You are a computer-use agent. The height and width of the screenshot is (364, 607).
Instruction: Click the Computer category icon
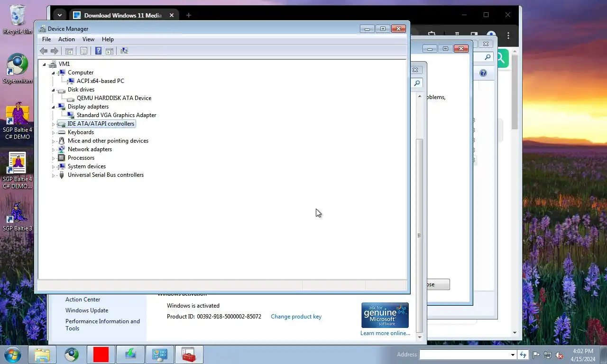click(61, 73)
